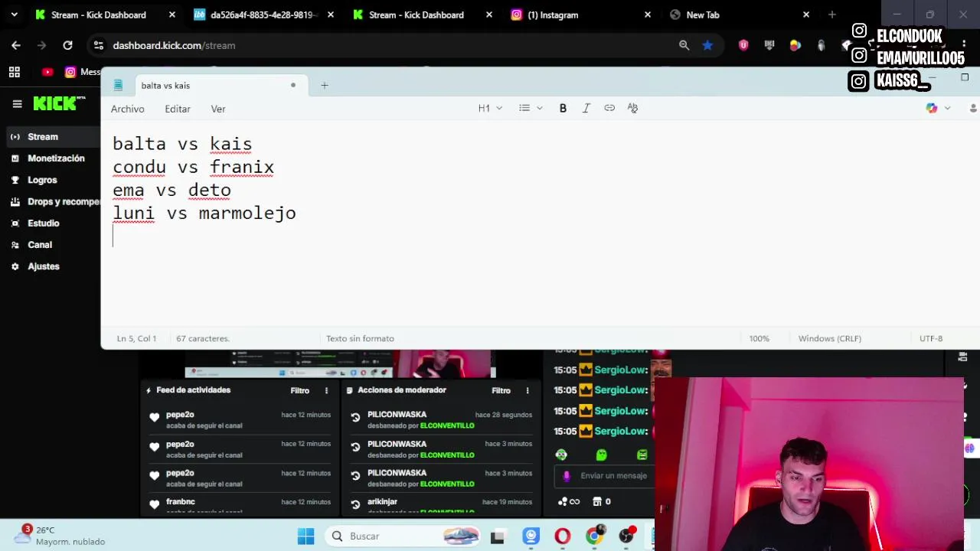Pick the second green emote above chat input
Viewport: 980px width, 551px height.
(601, 455)
